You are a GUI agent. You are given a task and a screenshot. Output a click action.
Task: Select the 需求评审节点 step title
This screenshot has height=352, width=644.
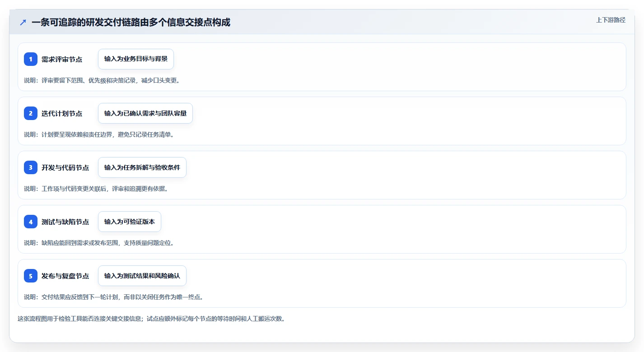(62, 59)
